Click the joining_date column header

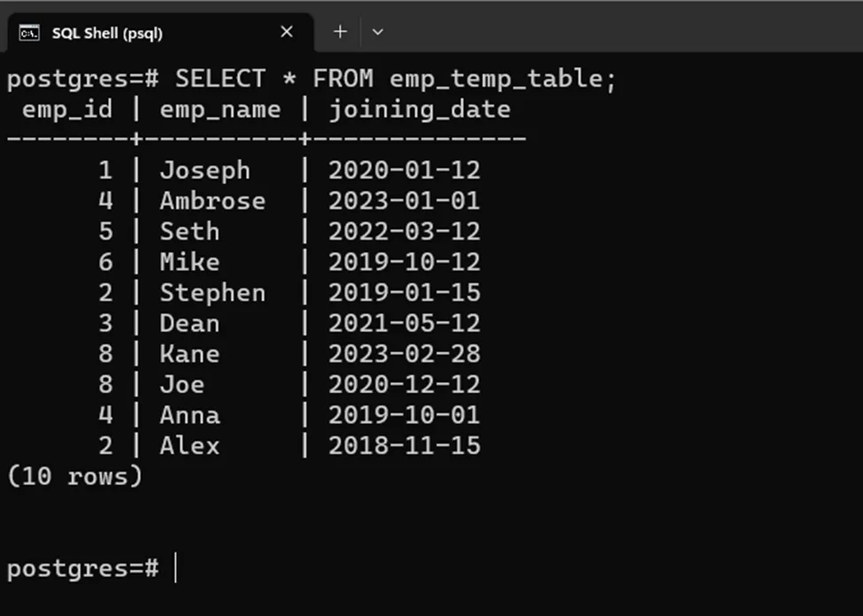coord(419,110)
